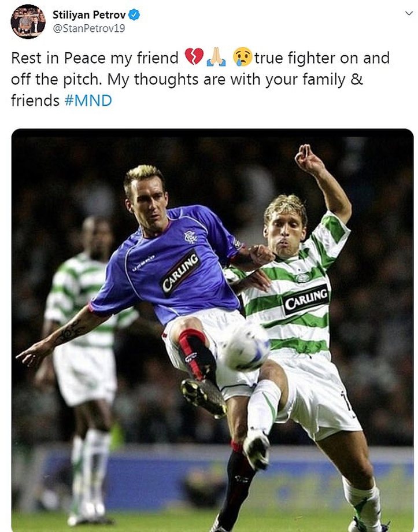Expand the tweet options chevron
Image resolution: width=418 pixels, height=532 pixels.
coord(409,13)
